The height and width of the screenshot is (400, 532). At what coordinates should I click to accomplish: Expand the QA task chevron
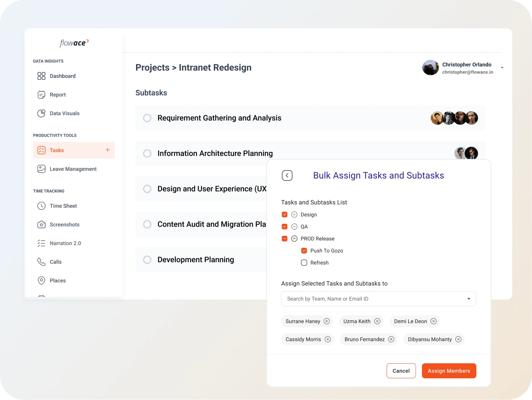coord(294,226)
